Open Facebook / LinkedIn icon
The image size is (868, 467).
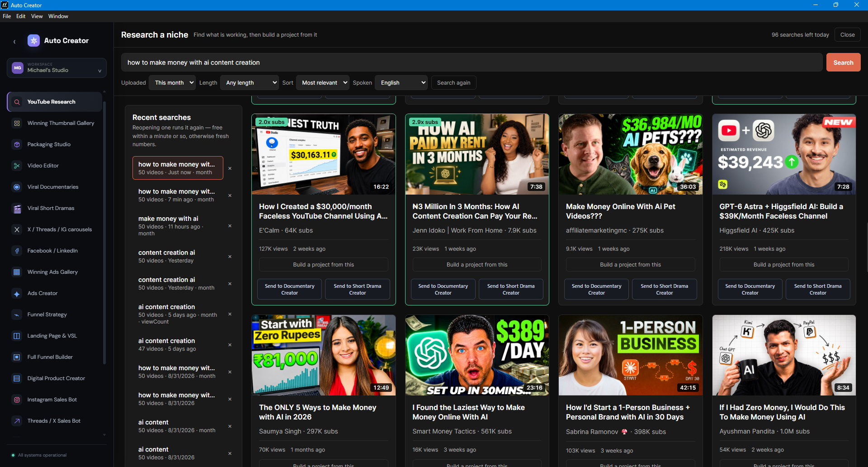(x=17, y=251)
